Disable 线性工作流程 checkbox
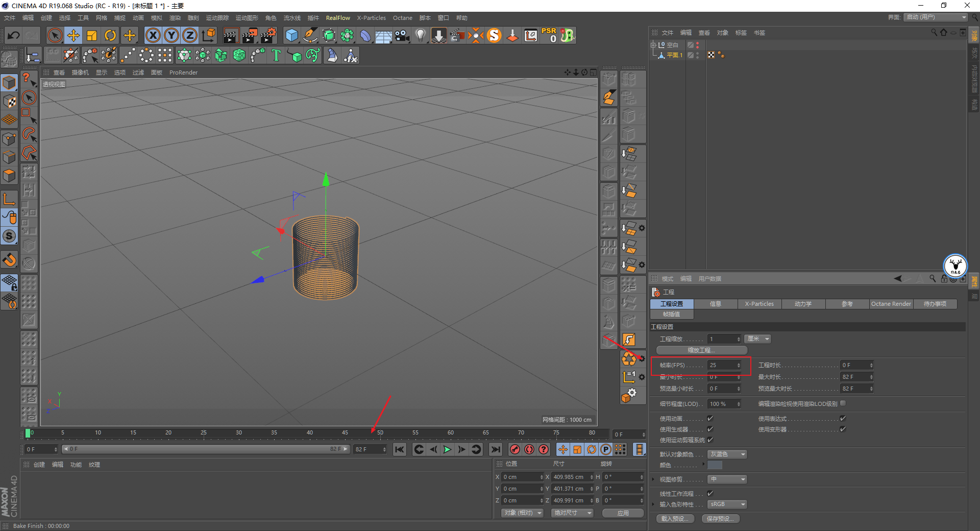980x531 pixels. [x=710, y=494]
